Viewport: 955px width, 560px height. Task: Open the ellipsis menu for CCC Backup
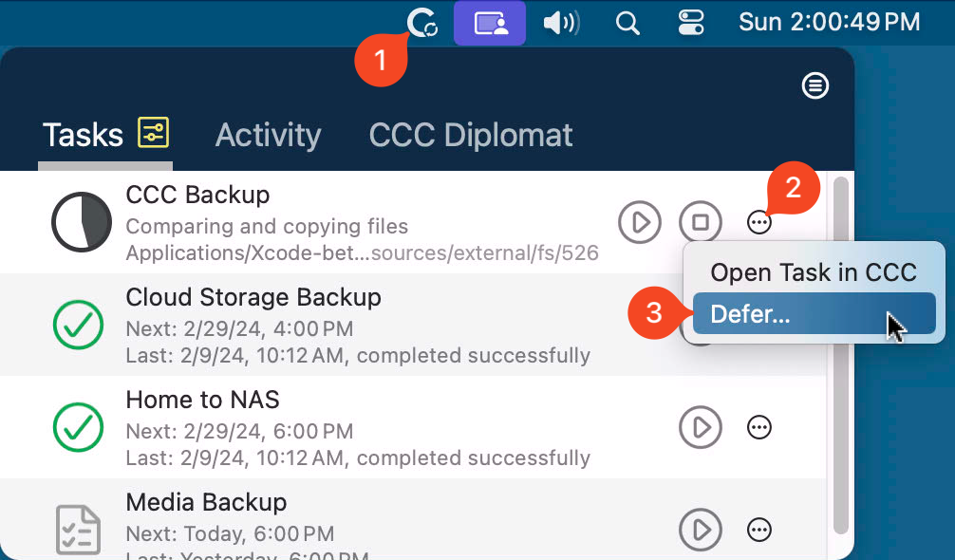click(x=758, y=222)
